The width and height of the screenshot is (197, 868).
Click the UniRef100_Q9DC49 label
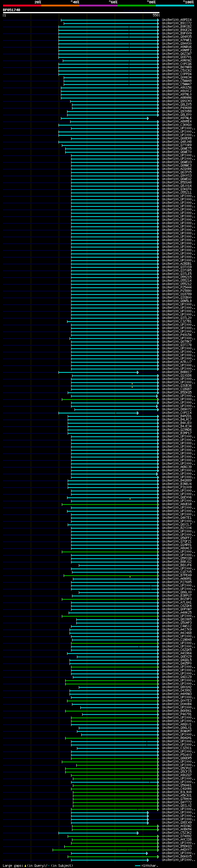[x=176, y=822]
